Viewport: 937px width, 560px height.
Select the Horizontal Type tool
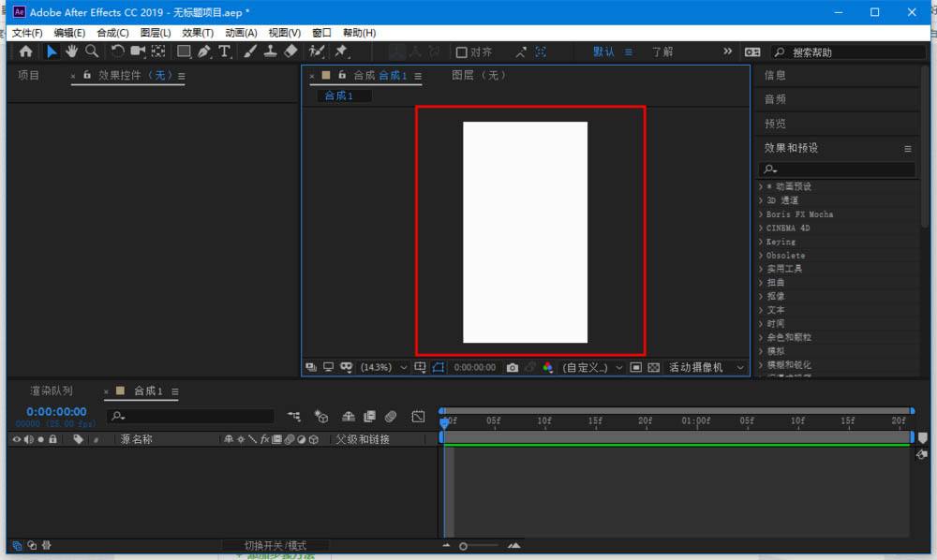[224, 52]
